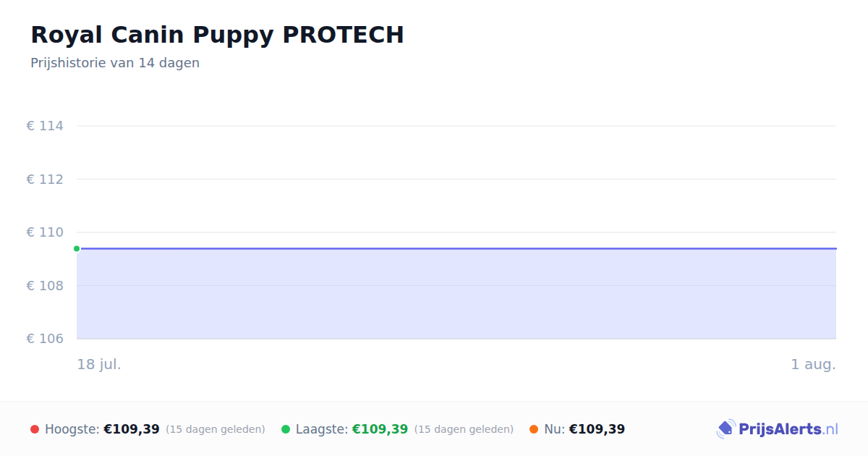Click the 18 jul. date label
The height and width of the screenshot is (456, 868).
[x=99, y=364]
